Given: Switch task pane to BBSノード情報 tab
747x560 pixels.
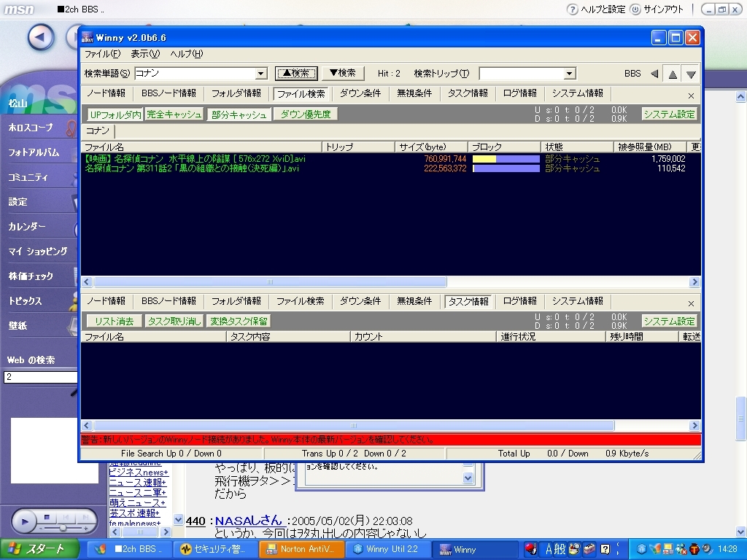Looking at the screenshot, I should [x=169, y=301].
